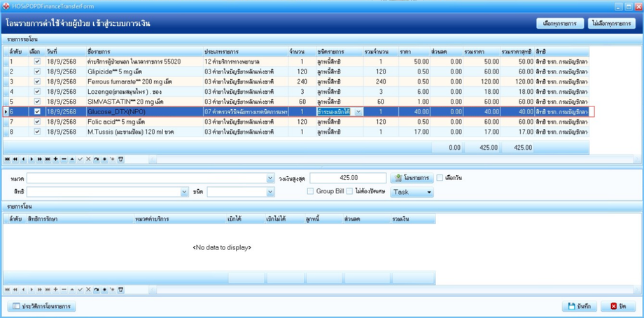Go to first record in รายการรอโอน navigator

(7, 158)
